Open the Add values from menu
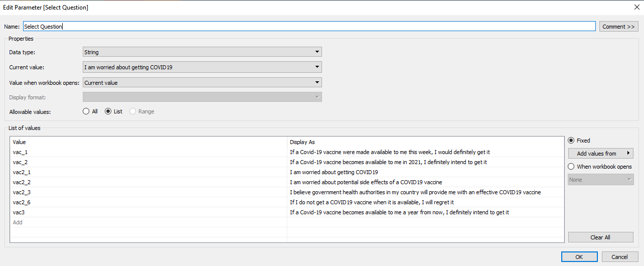Screen dimensions: 644x266 click(x=600, y=154)
